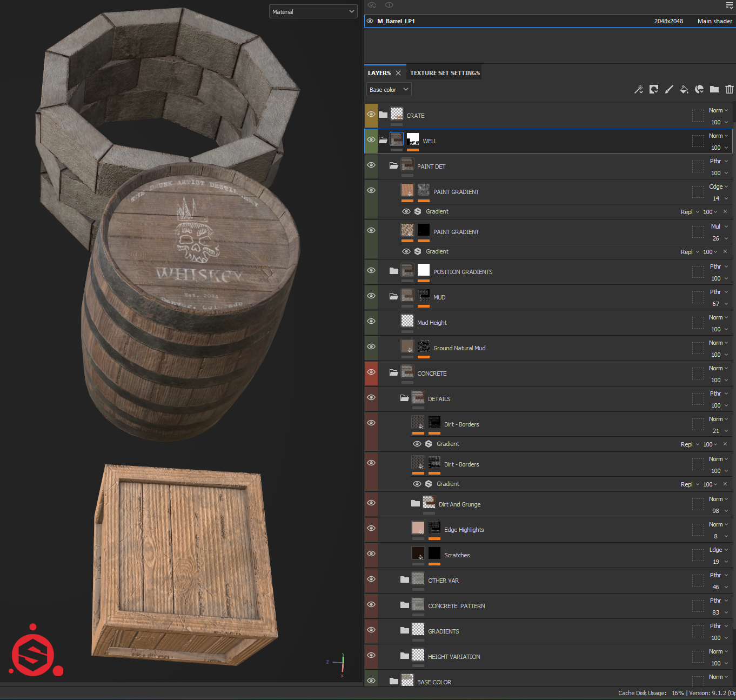Toggle visibility of the CONCRETE folder
736x700 pixels.
pyautogui.click(x=371, y=372)
